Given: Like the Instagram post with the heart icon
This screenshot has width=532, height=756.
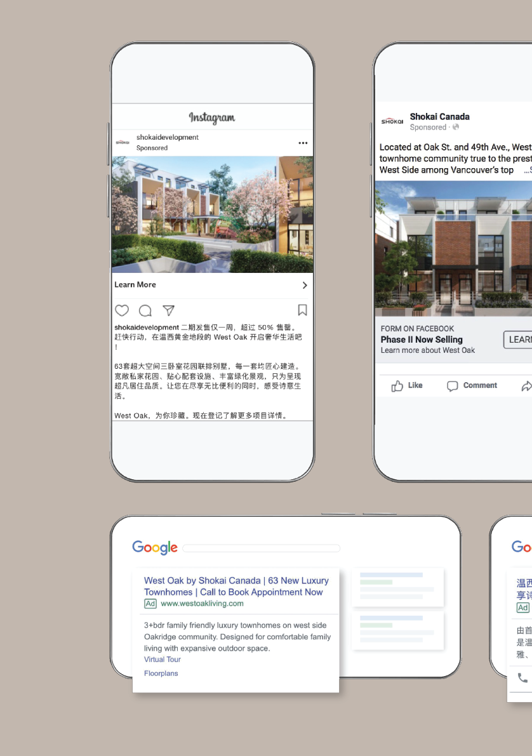Looking at the screenshot, I should (122, 310).
